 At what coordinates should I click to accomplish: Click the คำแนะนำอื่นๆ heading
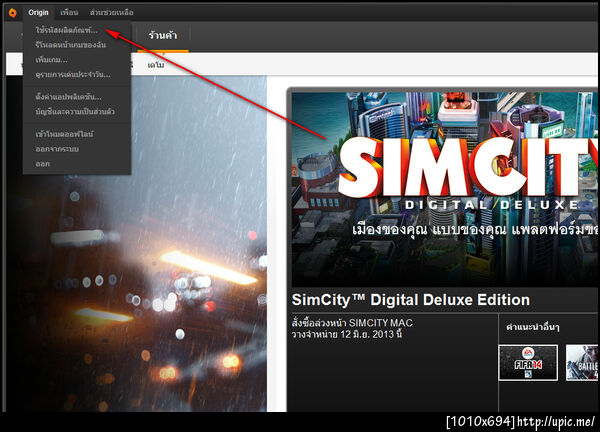tap(533, 327)
